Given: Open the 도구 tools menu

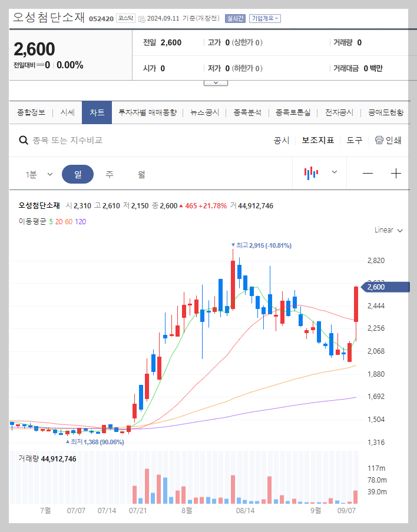Looking at the screenshot, I should pyautogui.click(x=353, y=141).
